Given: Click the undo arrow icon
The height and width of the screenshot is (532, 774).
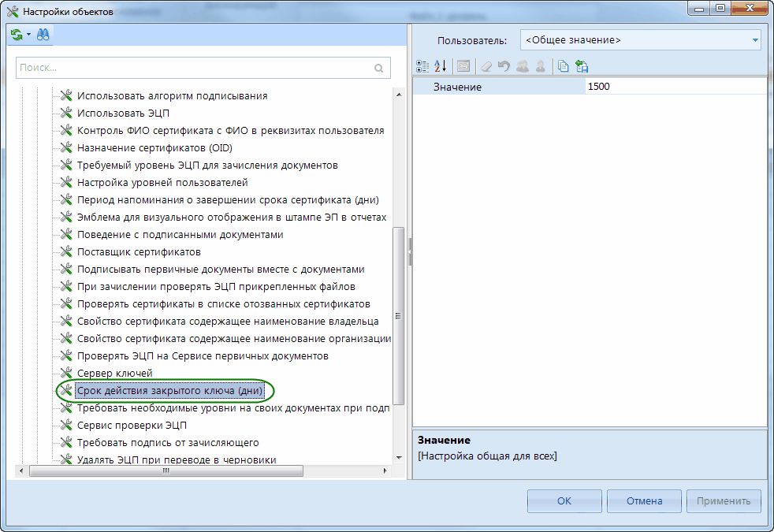Looking at the screenshot, I should [x=504, y=66].
